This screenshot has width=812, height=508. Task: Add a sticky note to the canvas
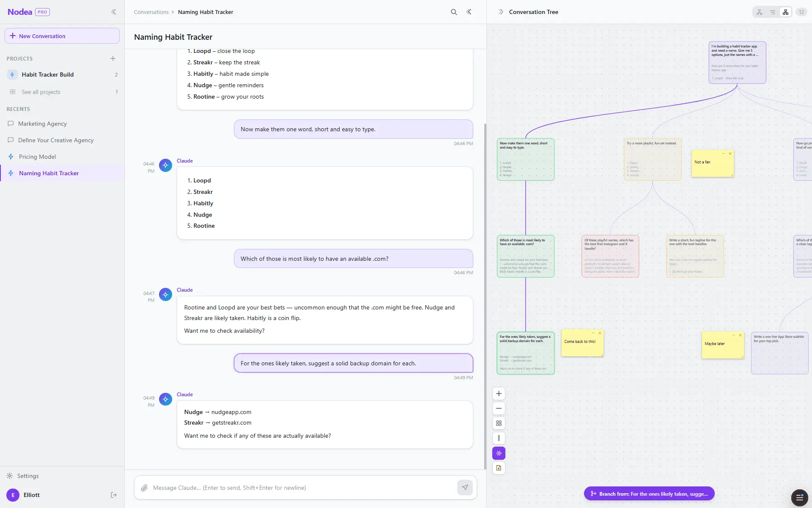click(499, 468)
